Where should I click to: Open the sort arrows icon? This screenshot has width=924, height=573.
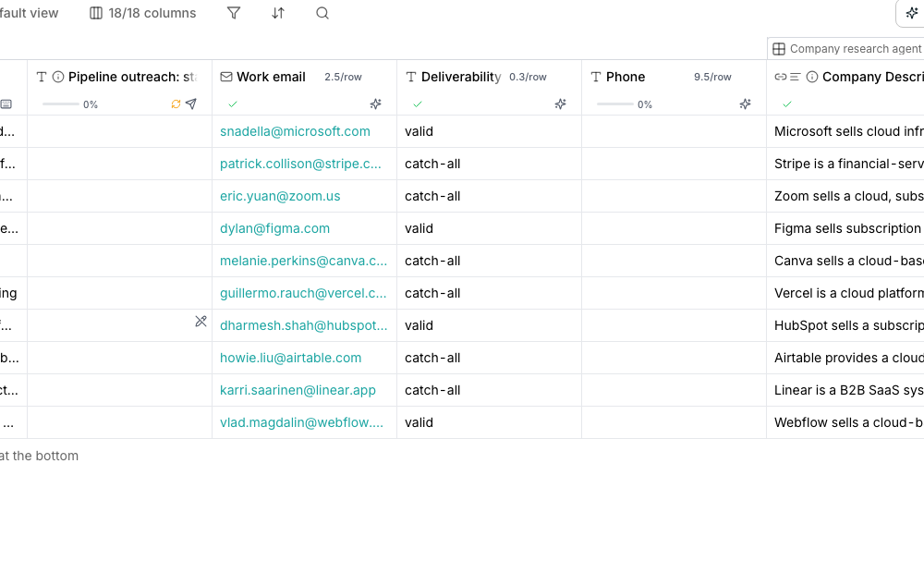pos(278,13)
